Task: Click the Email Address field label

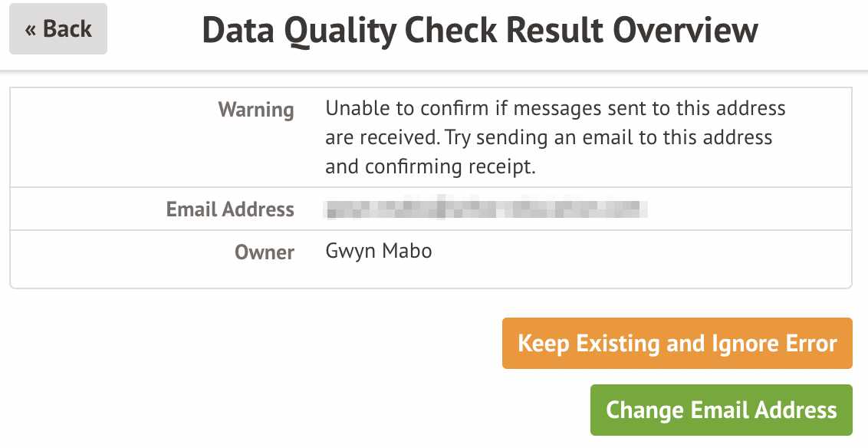Action: point(230,209)
